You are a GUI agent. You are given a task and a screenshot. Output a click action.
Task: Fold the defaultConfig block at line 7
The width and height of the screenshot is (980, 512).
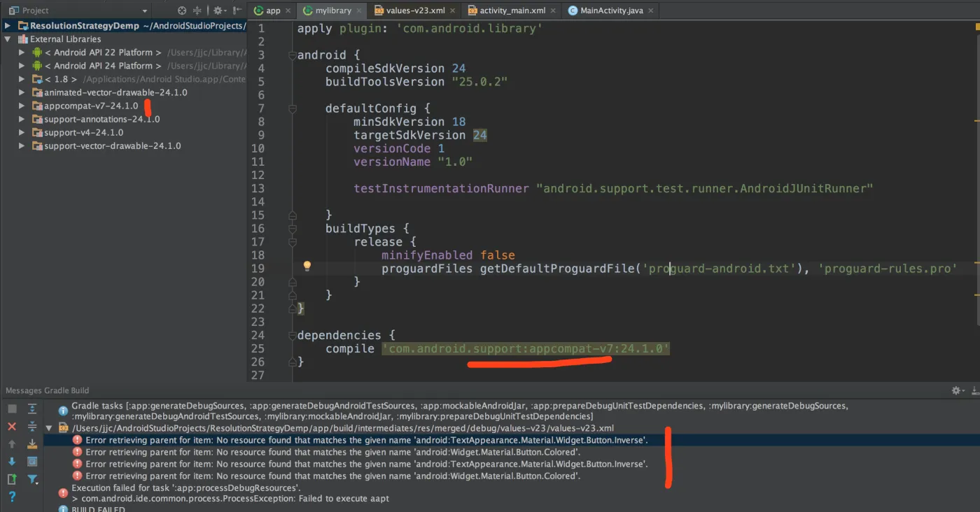(x=293, y=108)
